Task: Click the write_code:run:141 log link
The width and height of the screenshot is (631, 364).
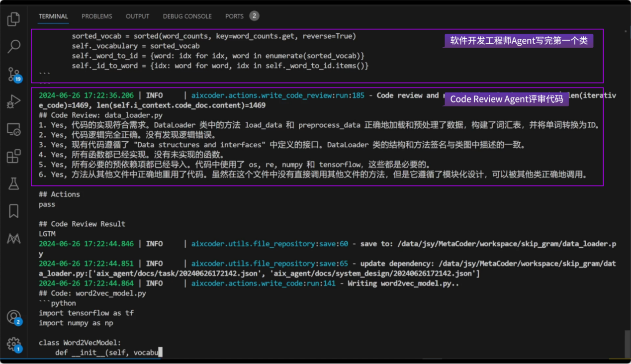Action: pos(265,283)
